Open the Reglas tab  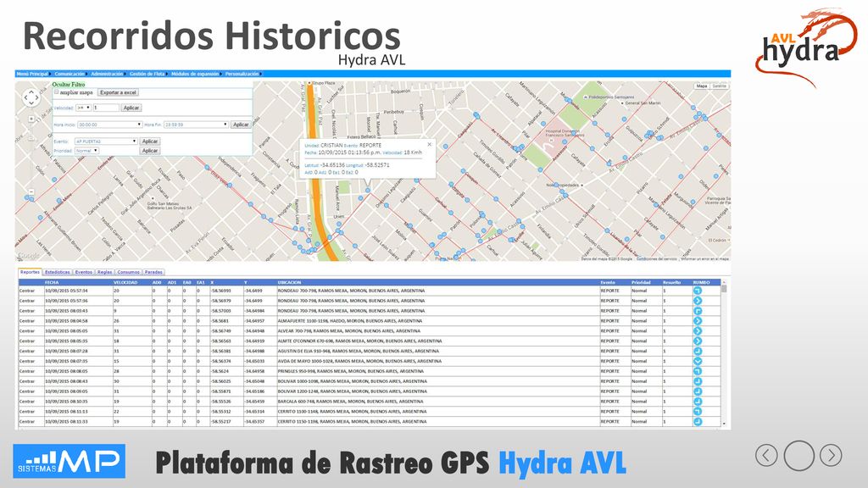click(x=104, y=272)
